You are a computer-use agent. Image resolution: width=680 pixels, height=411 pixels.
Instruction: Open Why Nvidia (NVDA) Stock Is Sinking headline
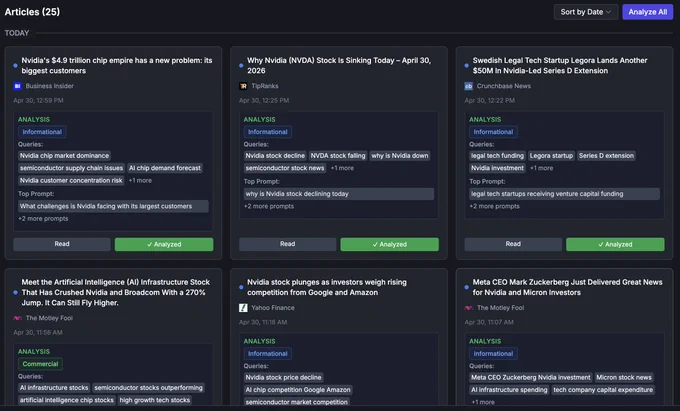[339, 65]
